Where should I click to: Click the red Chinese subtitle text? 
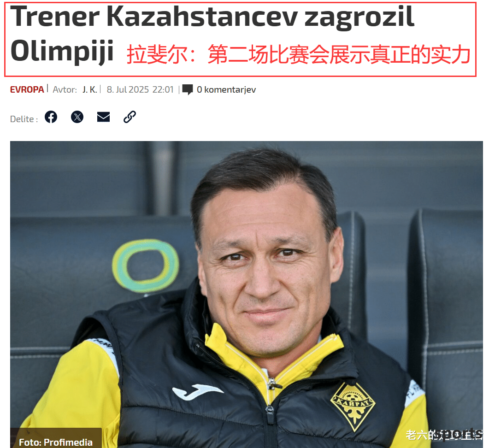(299, 54)
